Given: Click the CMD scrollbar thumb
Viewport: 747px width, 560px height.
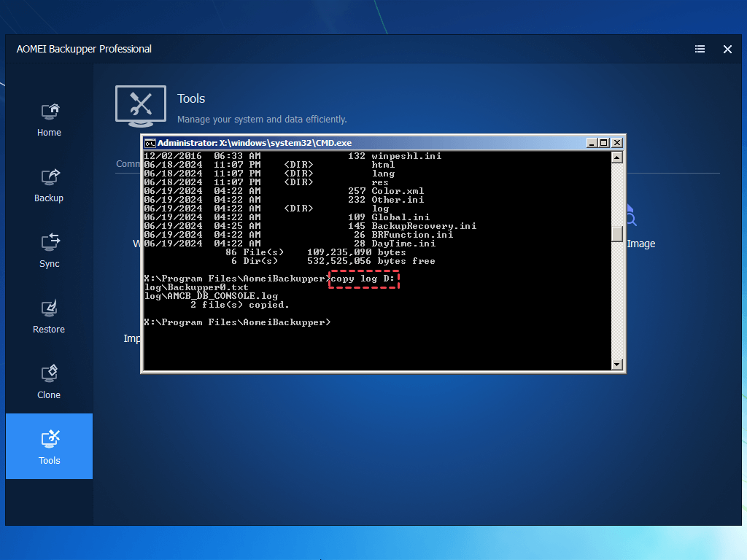Looking at the screenshot, I should pos(617,234).
